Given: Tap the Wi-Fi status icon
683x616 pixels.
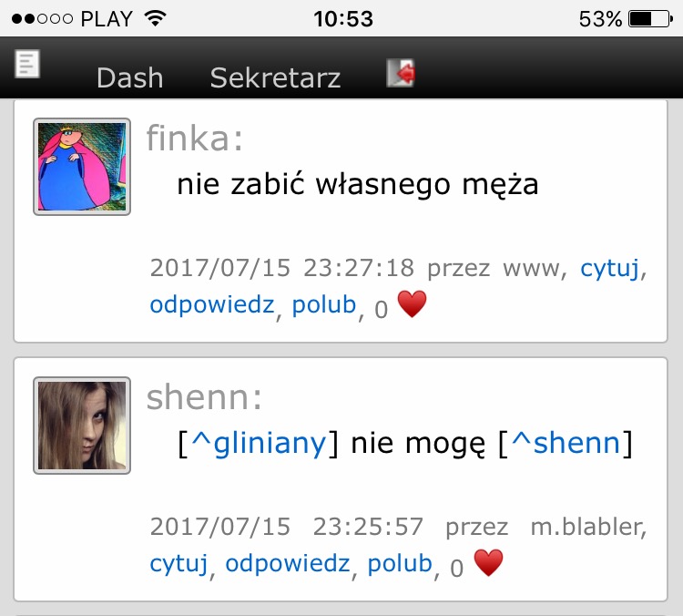Looking at the screenshot, I should pyautogui.click(x=156, y=18).
